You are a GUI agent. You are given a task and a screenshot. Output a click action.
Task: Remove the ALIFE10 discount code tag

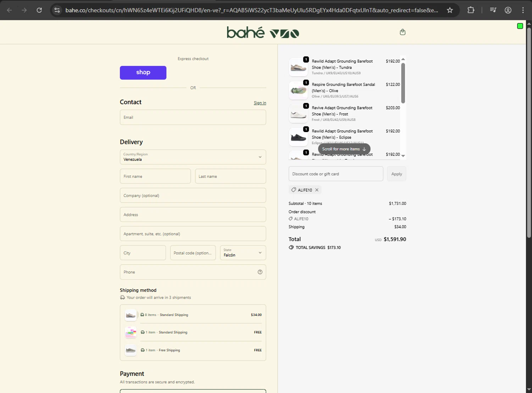pos(317,190)
